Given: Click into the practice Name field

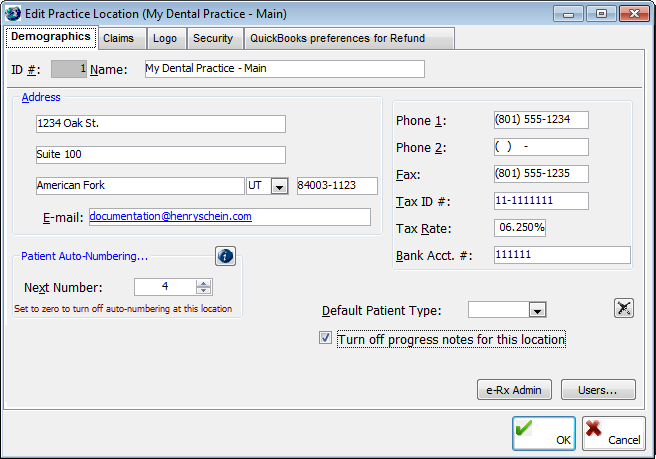Looking at the screenshot, I should (284, 69).
